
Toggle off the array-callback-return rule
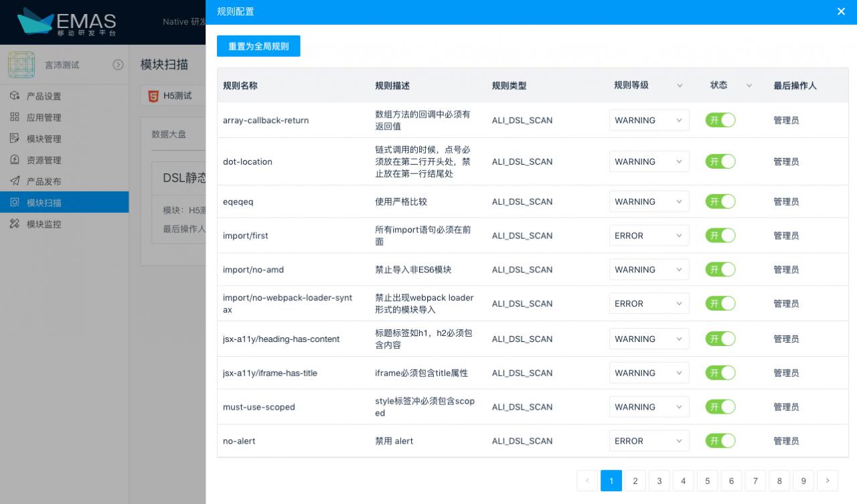point(720,120)
